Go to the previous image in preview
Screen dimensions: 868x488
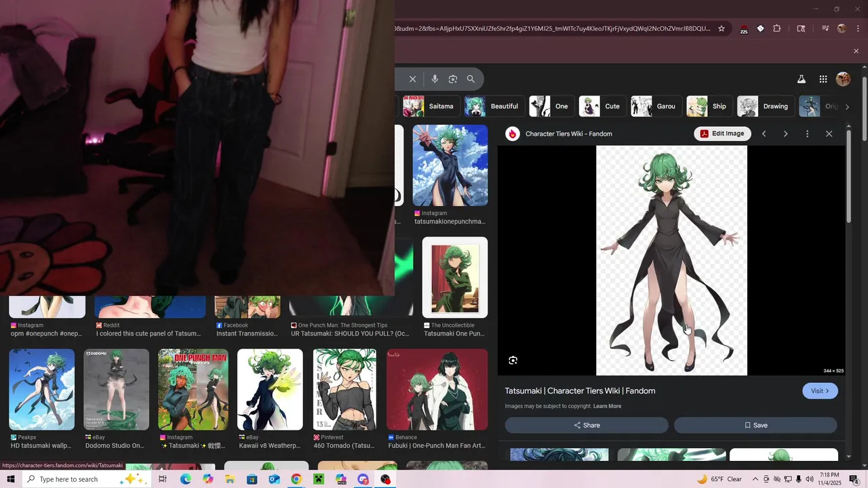tap(764, 134)
